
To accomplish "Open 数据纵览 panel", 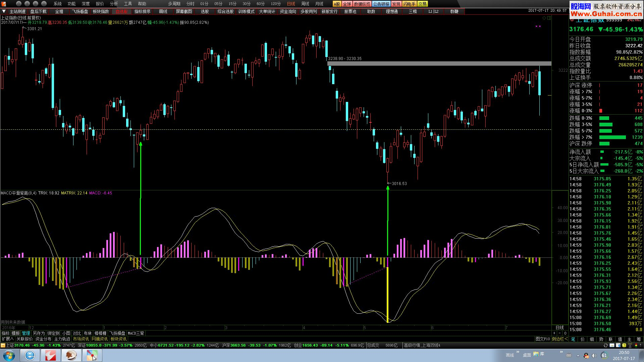I will click(362, 4).
